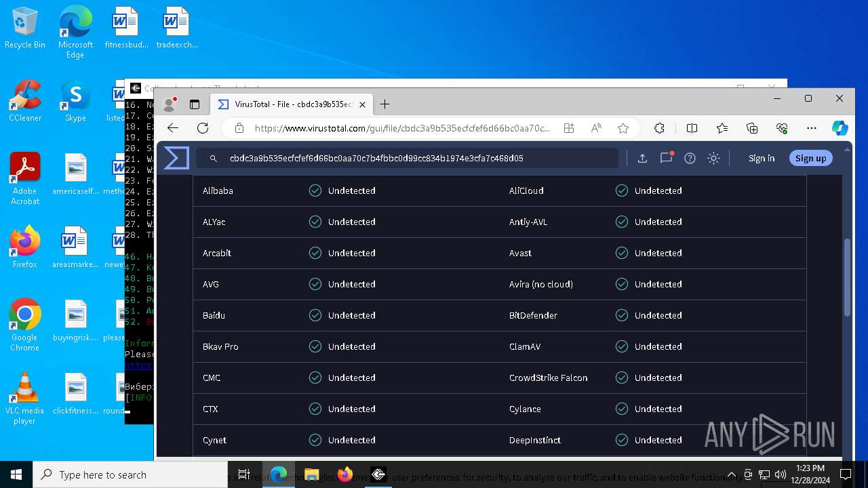The image size is (868, 488).
Task: Click the VirusTotal logo icon
Action: [176, 158]
